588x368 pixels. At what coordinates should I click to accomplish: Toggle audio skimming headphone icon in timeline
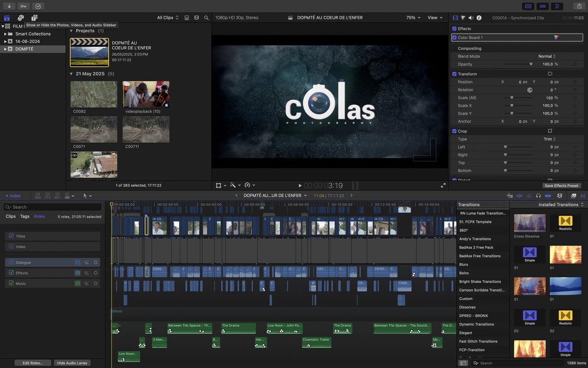(539, 196)
